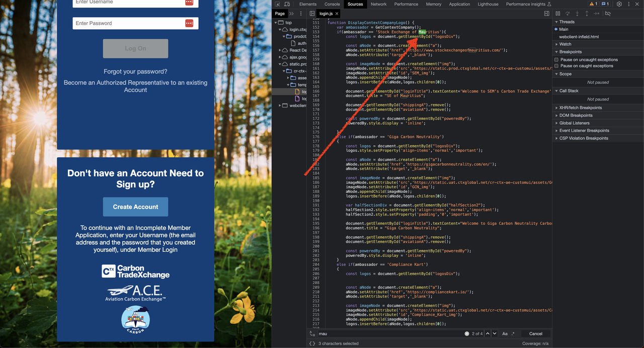This screenshot has height=348, width=644.
Task: Open the DevTools three-dot customize menu
Action: pyautogui.click(x=629, y=4)
